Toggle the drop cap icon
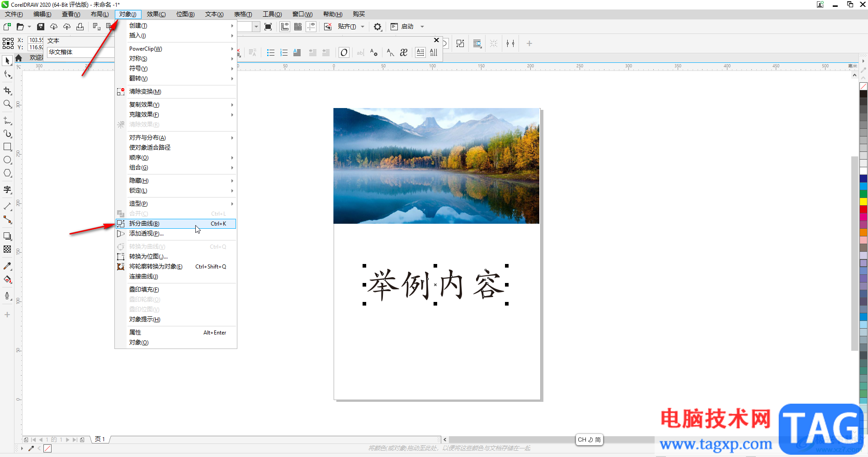Viewport: 868px width, 457px height. 297,52
